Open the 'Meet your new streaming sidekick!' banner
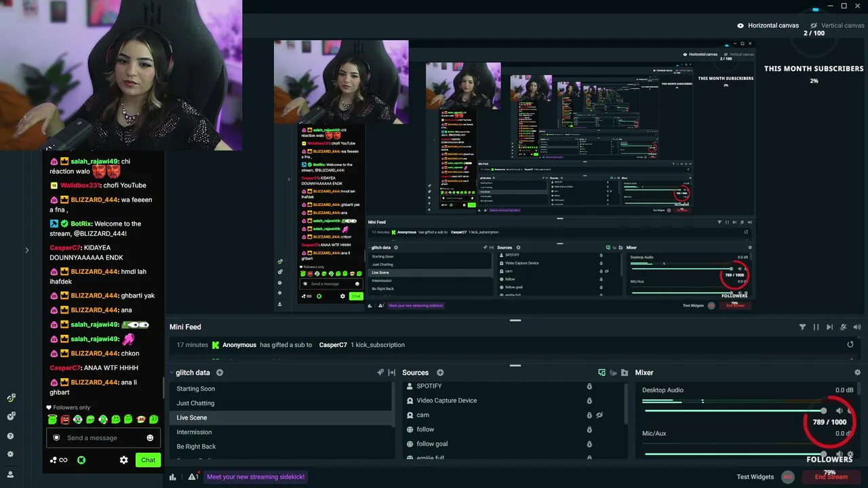 tap(256, 477)
